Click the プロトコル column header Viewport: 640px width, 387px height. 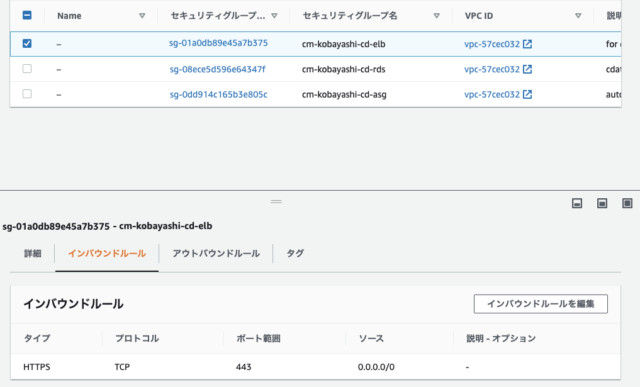coord(137,338)
